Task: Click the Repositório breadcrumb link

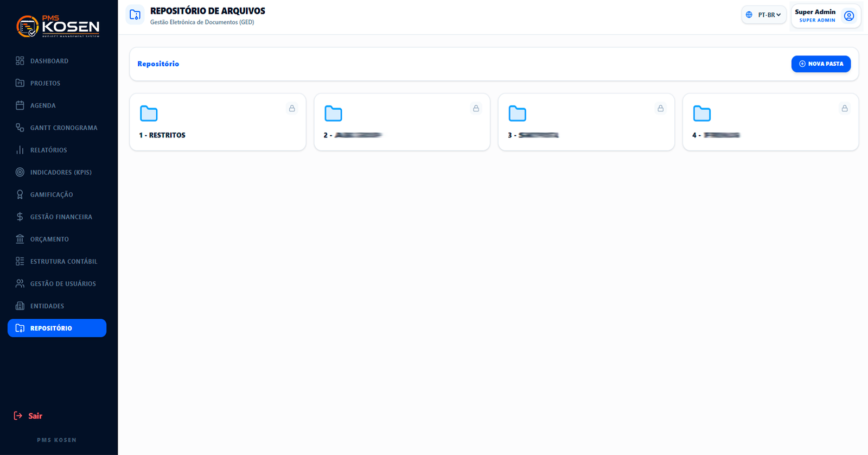Action: tap(158, 64)
